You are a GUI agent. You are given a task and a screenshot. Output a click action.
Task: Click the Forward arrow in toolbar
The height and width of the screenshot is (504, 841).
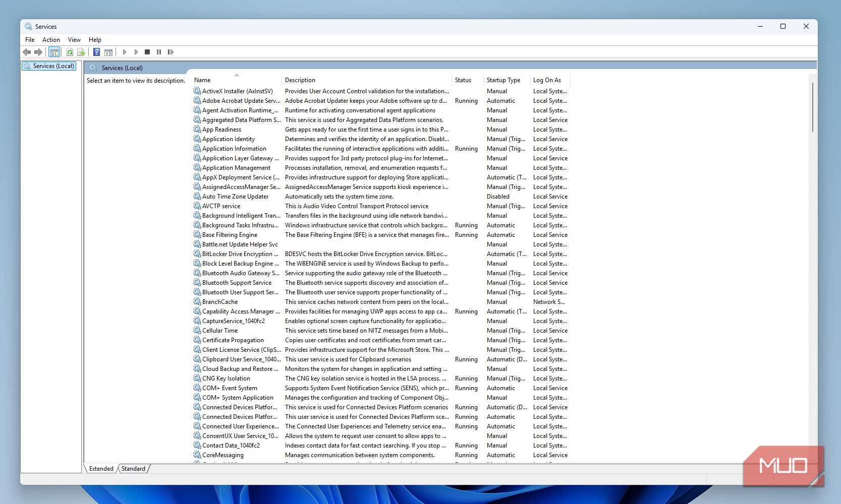(38, 52)
